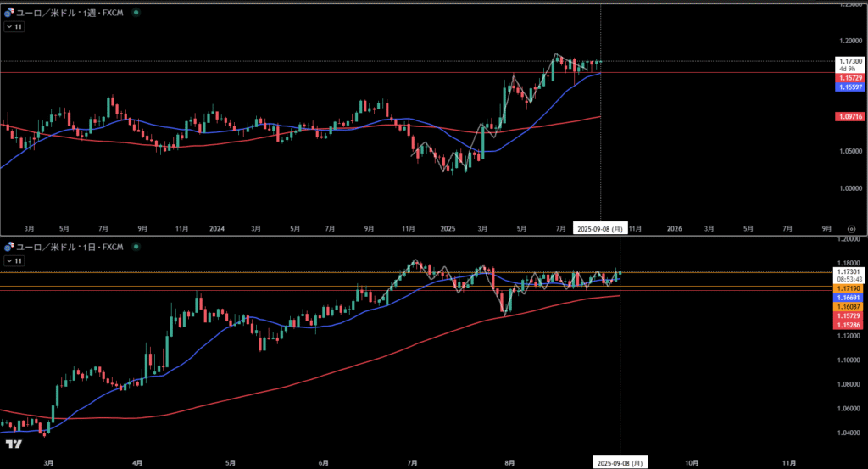Viewport: 868px width, 469px height.
Task: Click the green market status dot on daily chart
Action: point(136,247)
